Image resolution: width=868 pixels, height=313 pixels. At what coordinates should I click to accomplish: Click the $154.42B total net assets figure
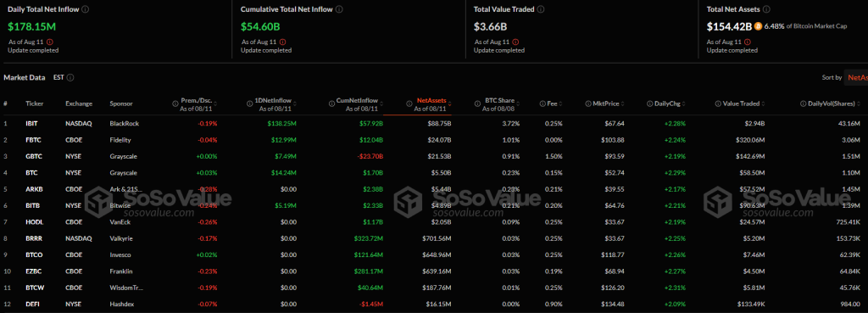[730, 26]
